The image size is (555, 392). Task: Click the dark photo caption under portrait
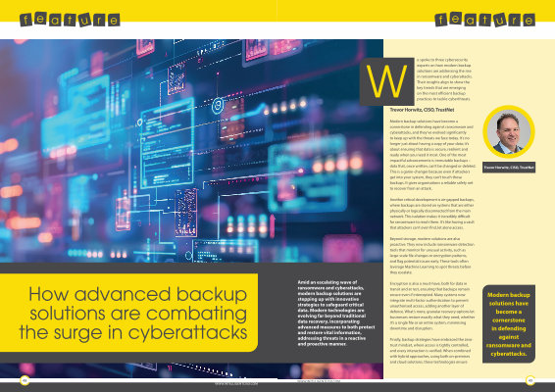click(x=509, y=168)
